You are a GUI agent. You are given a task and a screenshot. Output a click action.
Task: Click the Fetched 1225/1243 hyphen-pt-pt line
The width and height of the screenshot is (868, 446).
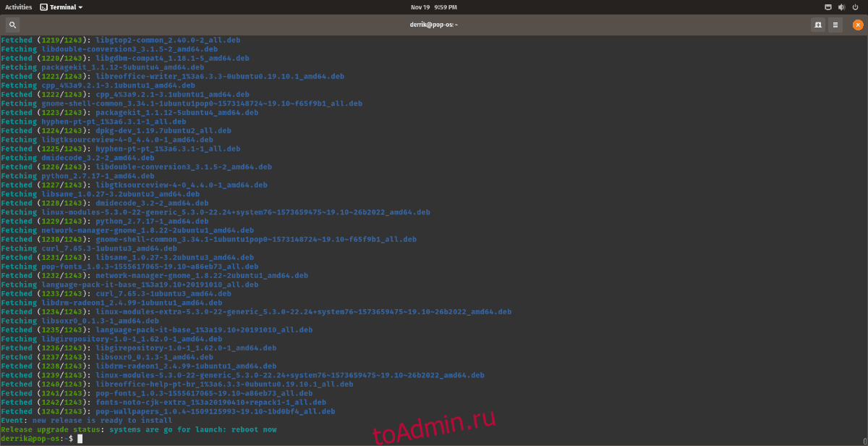coord(120,148)
